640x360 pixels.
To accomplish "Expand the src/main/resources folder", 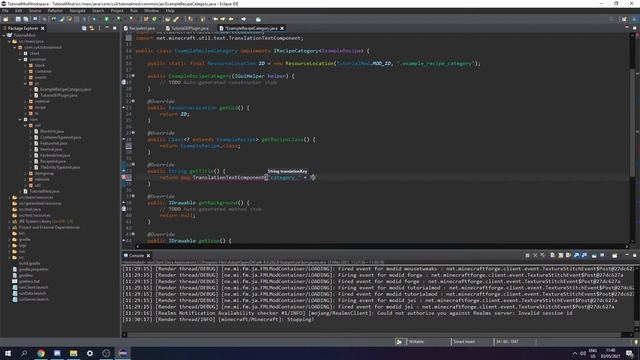I will (x=10, y=197).
